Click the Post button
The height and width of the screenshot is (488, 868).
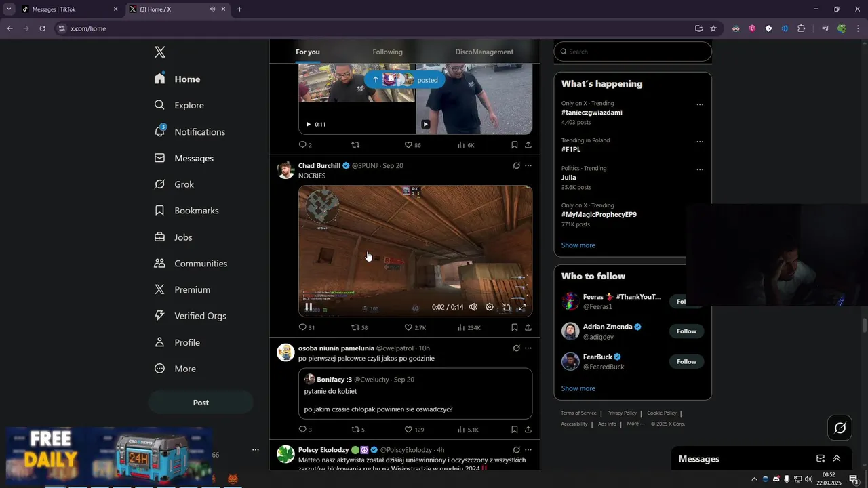click(x=201, y=403)
